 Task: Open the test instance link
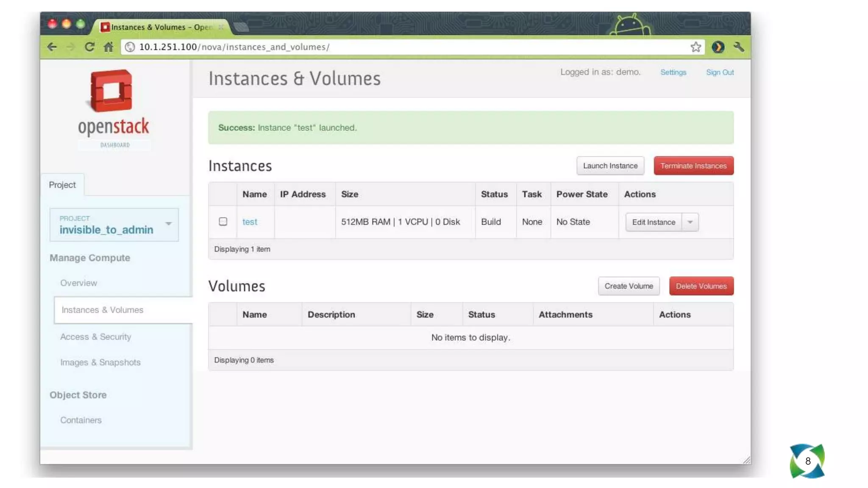click(250, 222)
